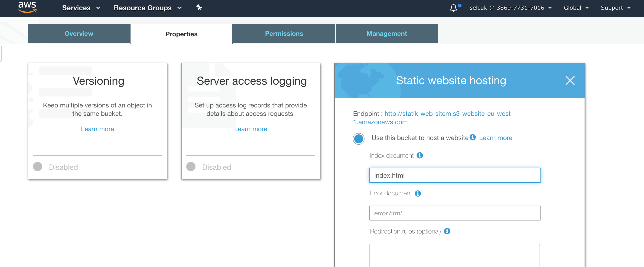Open the Services dropdown menu
644x267 pixels.
[81, 8]
